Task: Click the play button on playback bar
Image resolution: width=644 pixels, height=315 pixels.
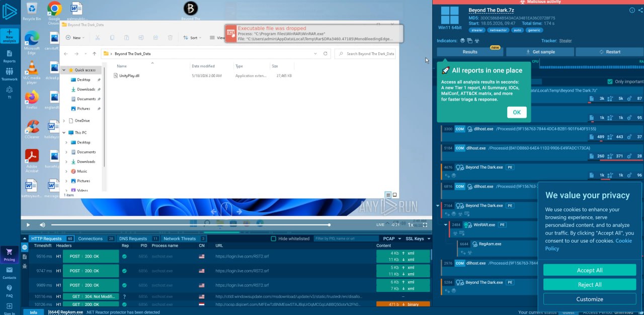Action: (x=28, y=225)
